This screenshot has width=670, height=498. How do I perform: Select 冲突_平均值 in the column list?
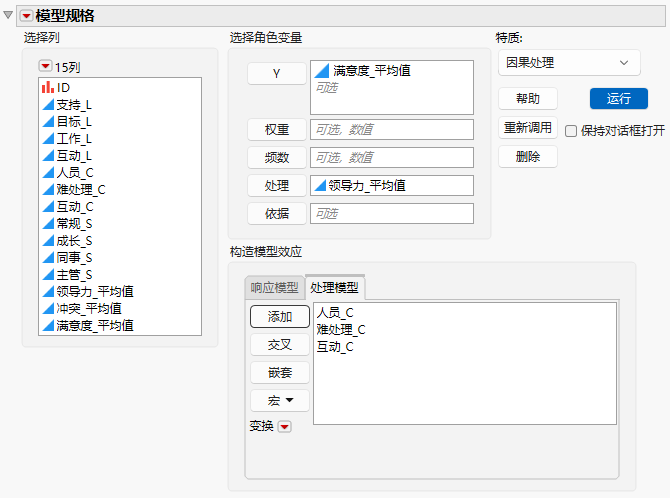pos(89,309)
